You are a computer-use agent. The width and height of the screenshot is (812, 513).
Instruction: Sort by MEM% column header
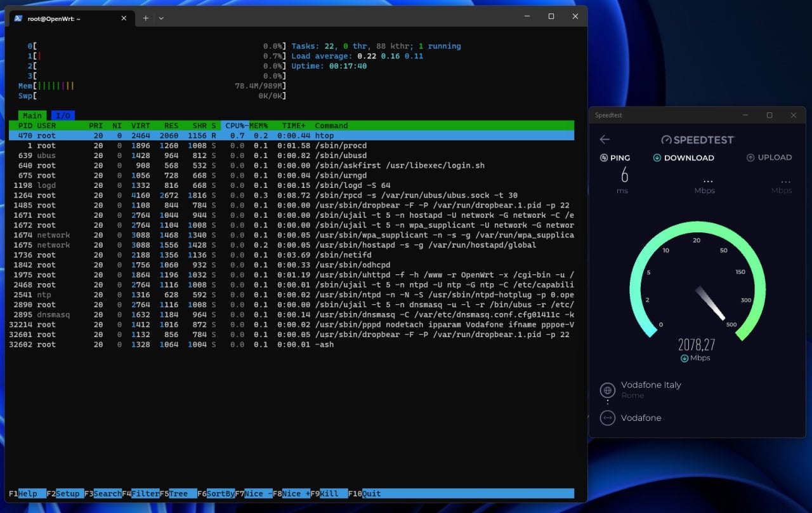(x=259, y=126)
